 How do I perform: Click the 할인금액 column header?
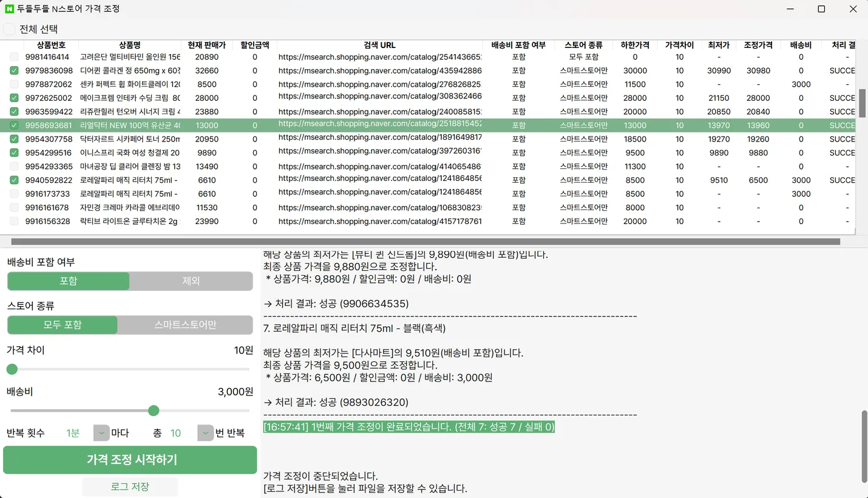click(x=255, y=45)
